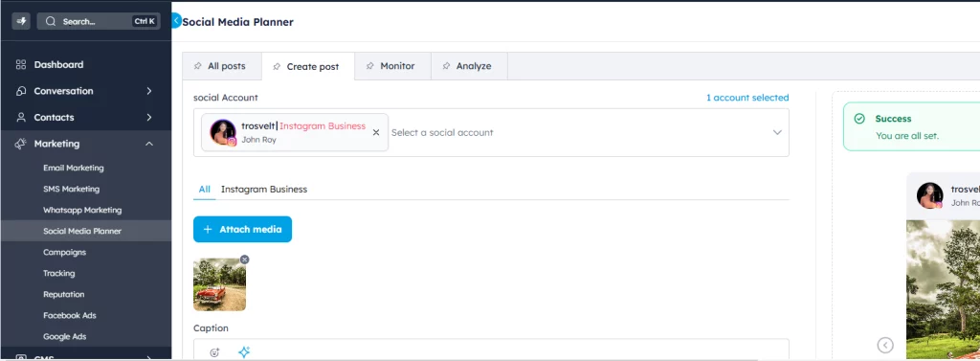Screen dimensions: 980x361
Task: Remove the attached car image
Action: tap(245, 259)
